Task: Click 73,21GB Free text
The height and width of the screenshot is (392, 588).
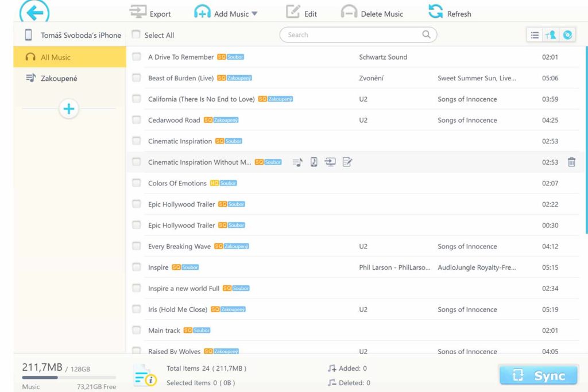Action: [96, 387]
